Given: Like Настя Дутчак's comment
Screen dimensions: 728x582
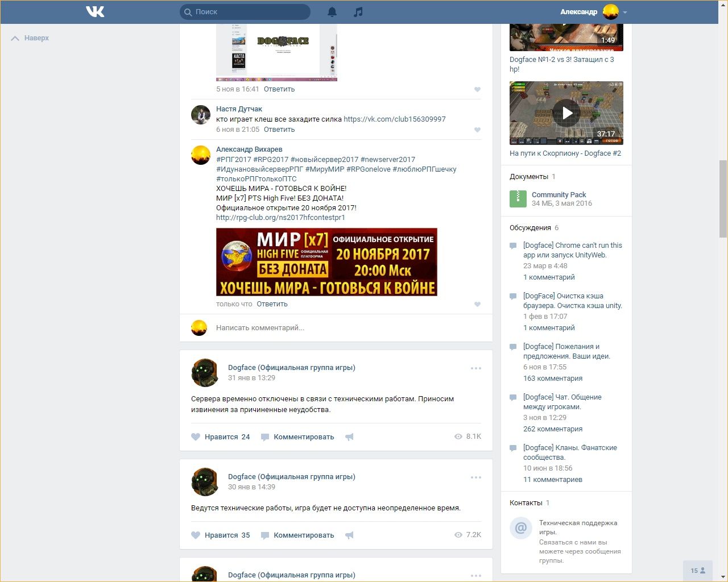Looking at the screenshot, I should coord(477,130).
